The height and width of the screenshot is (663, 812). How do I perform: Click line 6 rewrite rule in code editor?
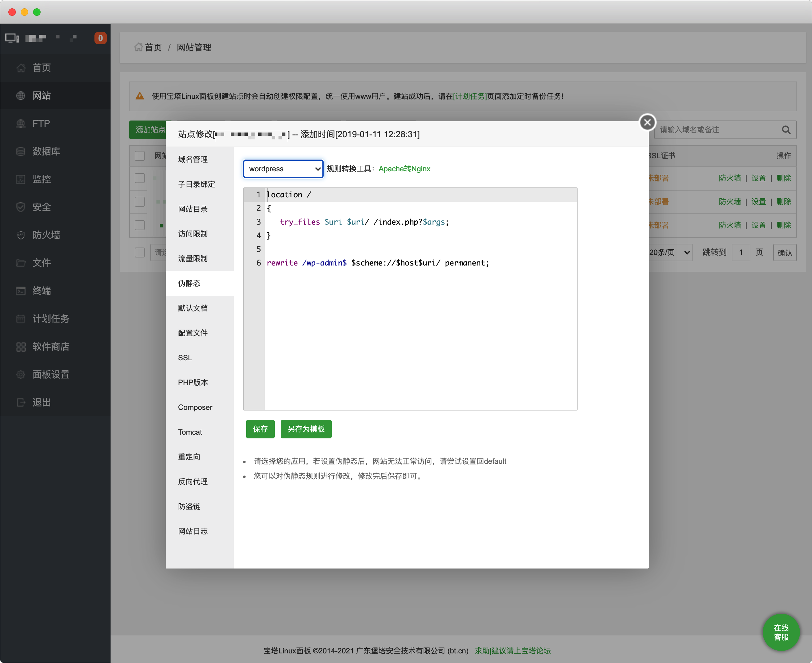(378, 263)
